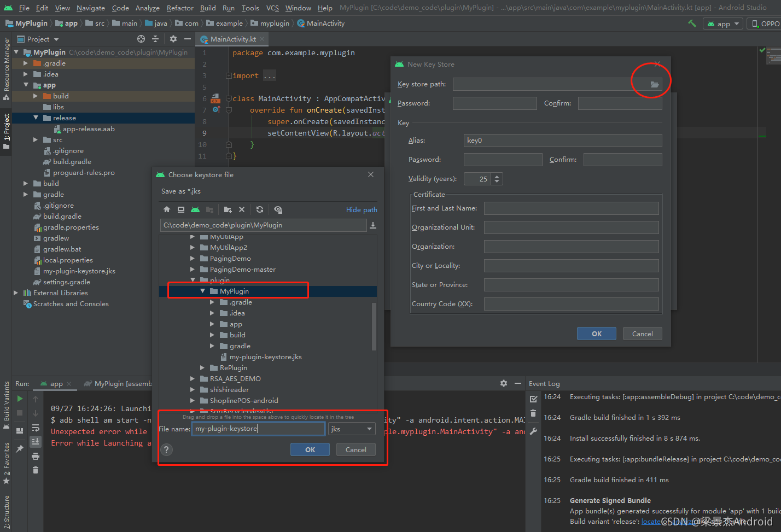
Task: Click Clear All trash icon in Run console
Action: coord(36,470)
